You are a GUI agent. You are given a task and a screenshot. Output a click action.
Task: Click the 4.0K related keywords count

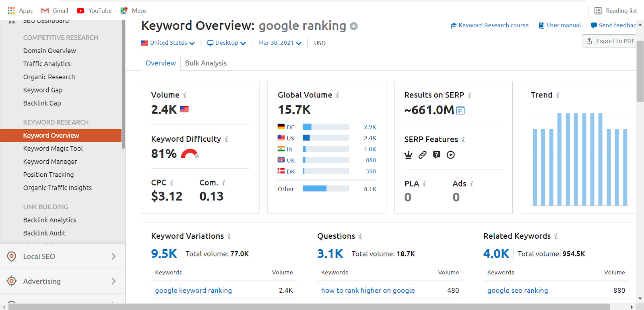(496, 254)
